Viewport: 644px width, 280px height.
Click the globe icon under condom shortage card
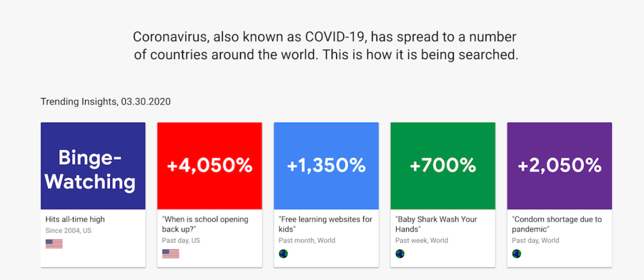coord(517,254)
